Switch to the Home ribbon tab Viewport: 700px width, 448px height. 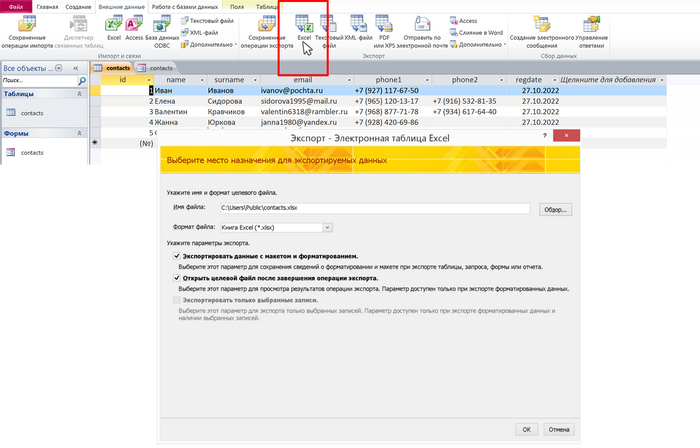click(47, 7)
